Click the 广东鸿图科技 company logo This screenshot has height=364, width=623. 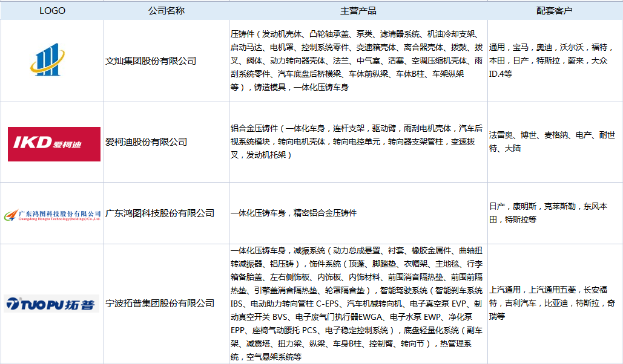[x=52, y=215]
